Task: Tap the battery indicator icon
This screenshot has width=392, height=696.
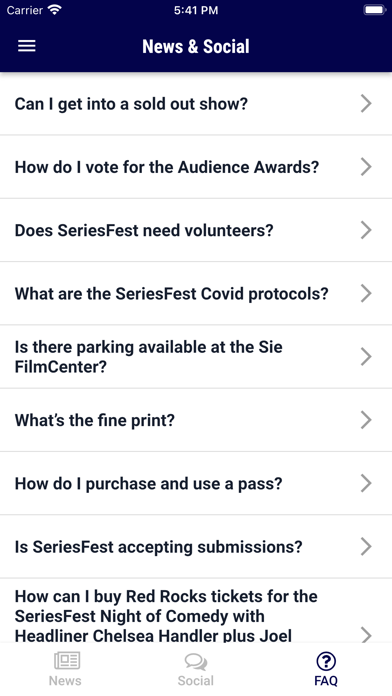Action: 375,10
